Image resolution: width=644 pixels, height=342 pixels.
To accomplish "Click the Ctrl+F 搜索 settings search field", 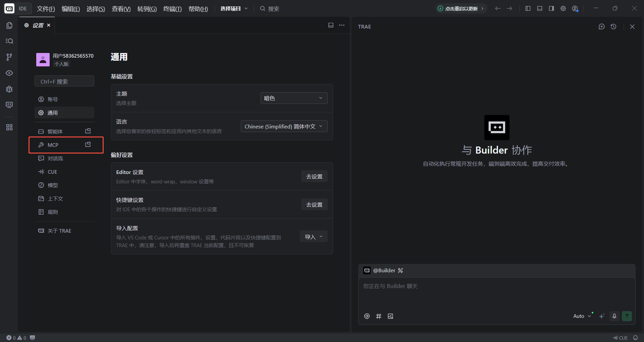I will coord(64,81).
